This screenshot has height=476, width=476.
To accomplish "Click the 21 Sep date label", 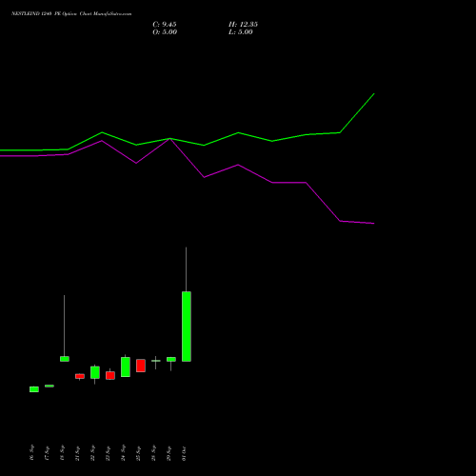I will click(x=77, y=453).
